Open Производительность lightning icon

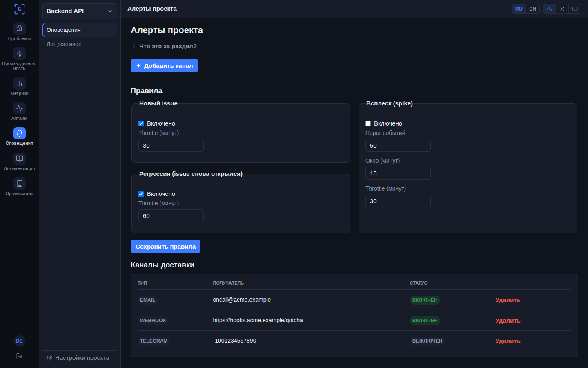19,54
